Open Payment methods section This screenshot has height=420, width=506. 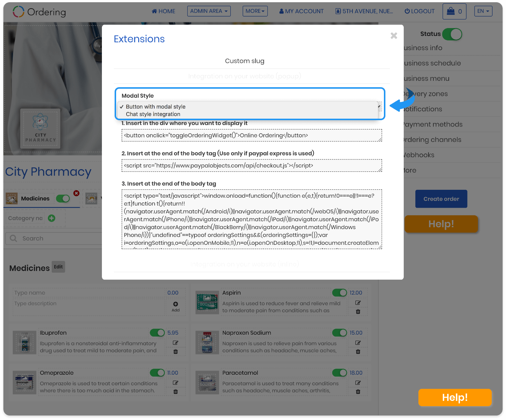pos(433,124)
